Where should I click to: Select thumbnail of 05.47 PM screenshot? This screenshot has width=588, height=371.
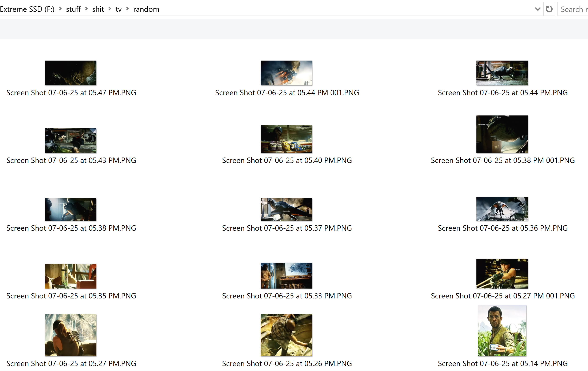(x=71, y=73)
